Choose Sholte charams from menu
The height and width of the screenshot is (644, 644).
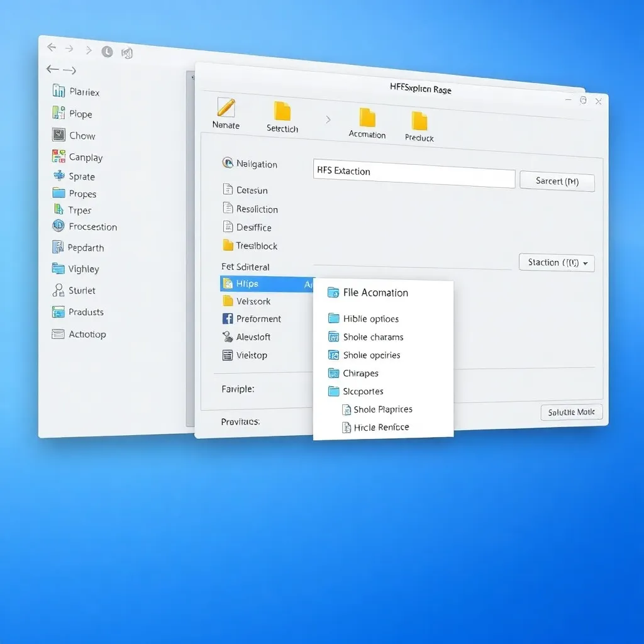click(373, 337)
